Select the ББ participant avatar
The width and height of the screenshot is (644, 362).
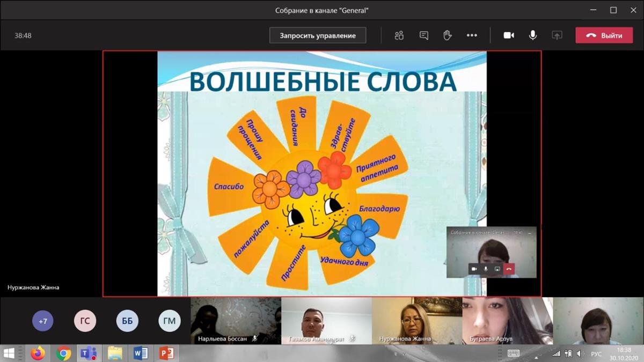point(127,321)
